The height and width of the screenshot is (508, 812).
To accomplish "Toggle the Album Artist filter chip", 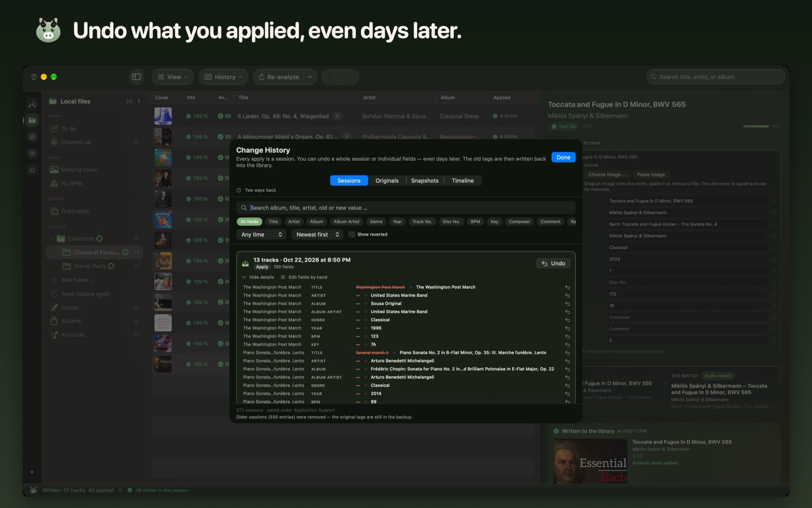I will (x=347, y=221).
